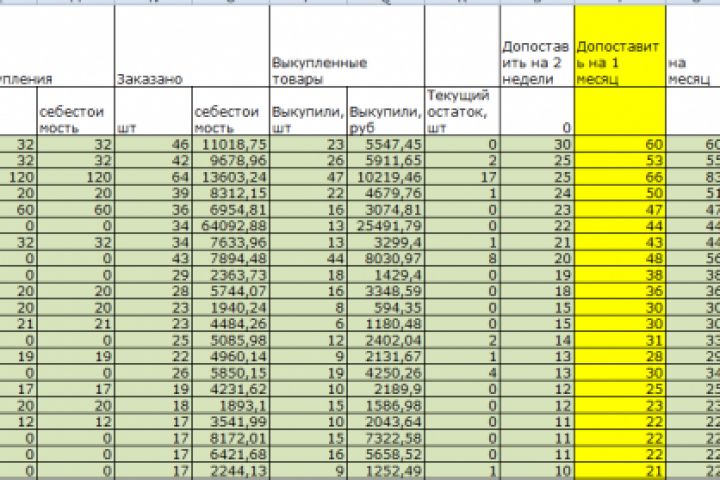Screen dimensions: 720x480
Task: Select the cell showing 1429,4
Action: click(x=386, y=275)
